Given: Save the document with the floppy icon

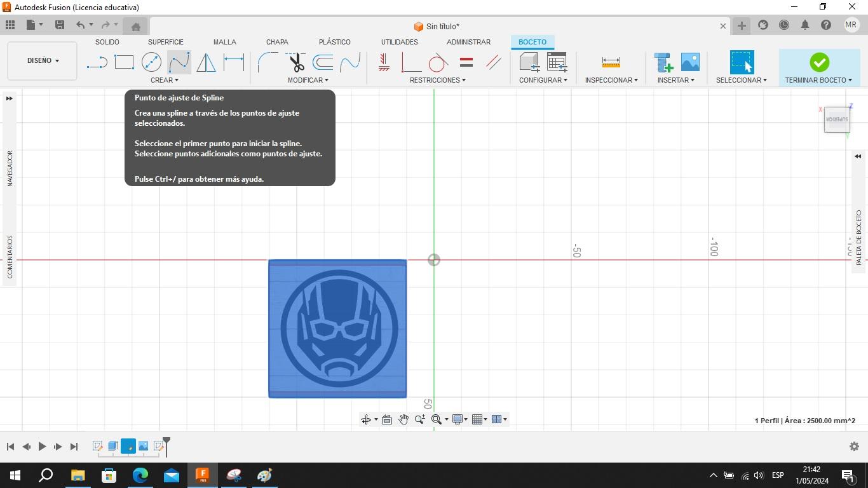Looking at the screenshot, I should [x=60, y=25].
